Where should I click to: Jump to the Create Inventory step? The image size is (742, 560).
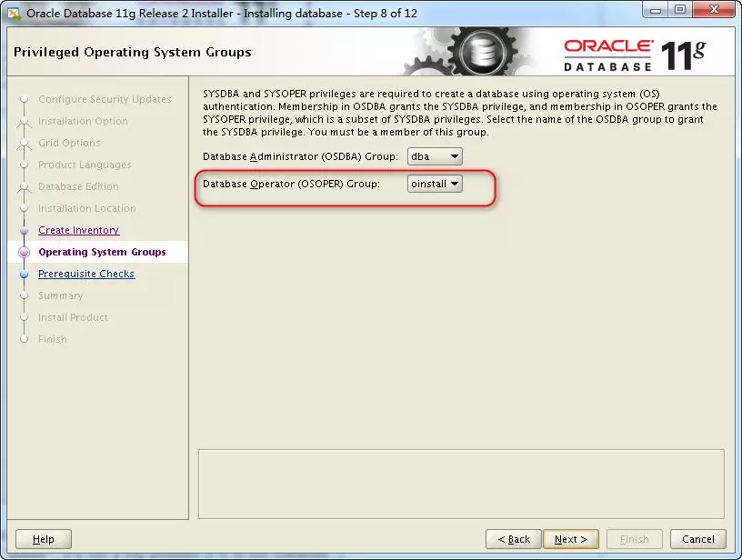(78, 230)
